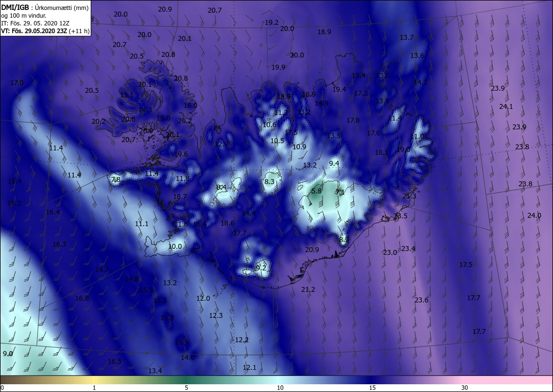The image size is (553, 392).
Task: Click the map value '13.8'
Action: (x=382, y=101)
